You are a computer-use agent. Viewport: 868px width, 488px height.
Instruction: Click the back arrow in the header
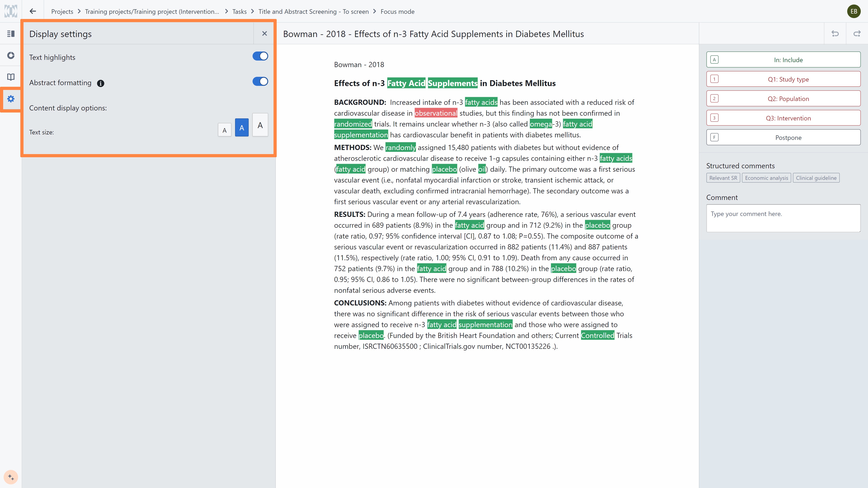click(x=33, y=11)
